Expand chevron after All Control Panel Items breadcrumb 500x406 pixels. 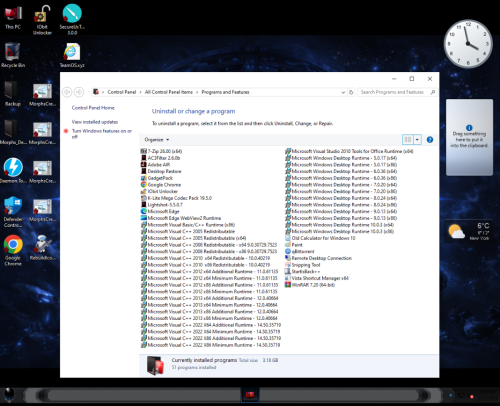click(x=197, y=92)
